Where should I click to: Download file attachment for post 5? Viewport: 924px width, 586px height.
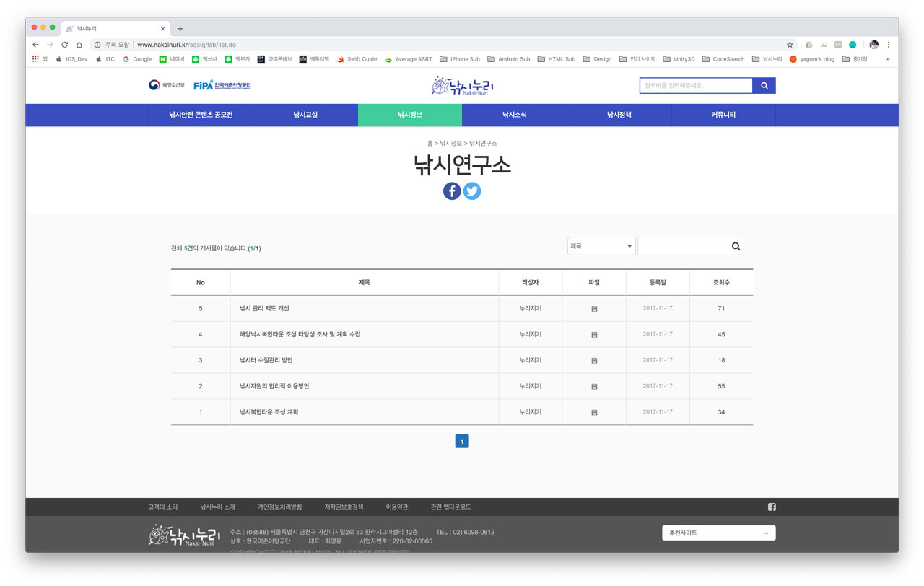coord(594,309)
